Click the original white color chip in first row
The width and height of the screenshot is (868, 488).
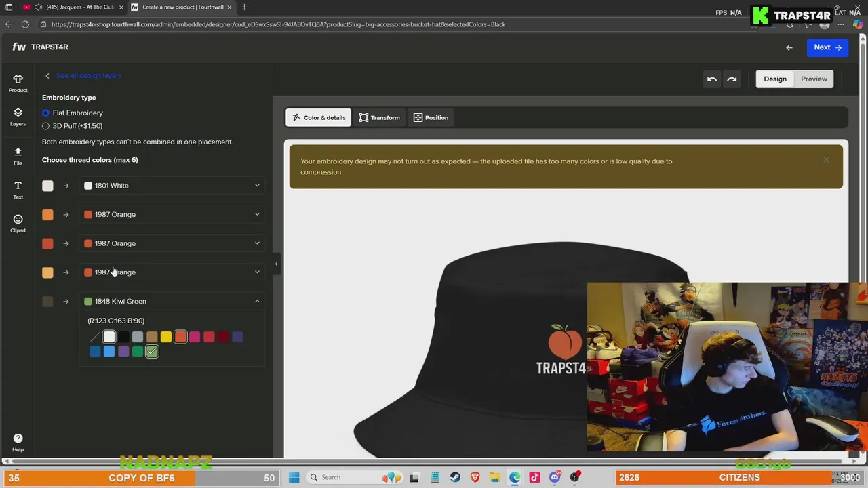(x=47, y=186)
